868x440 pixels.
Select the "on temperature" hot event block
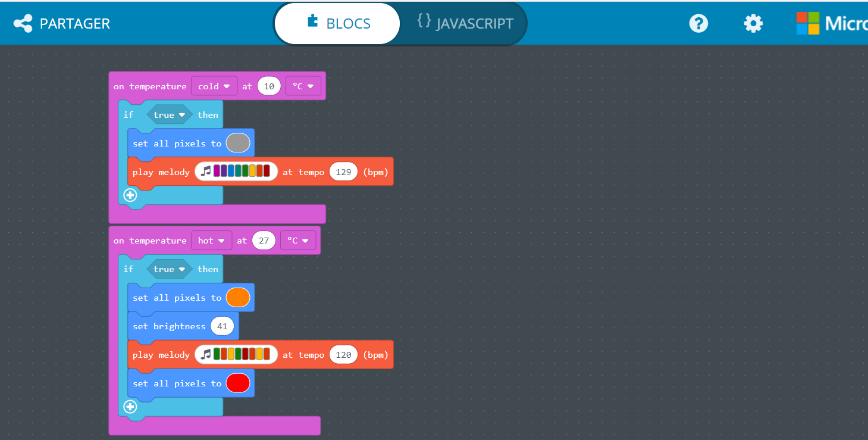tap(150, 241)
